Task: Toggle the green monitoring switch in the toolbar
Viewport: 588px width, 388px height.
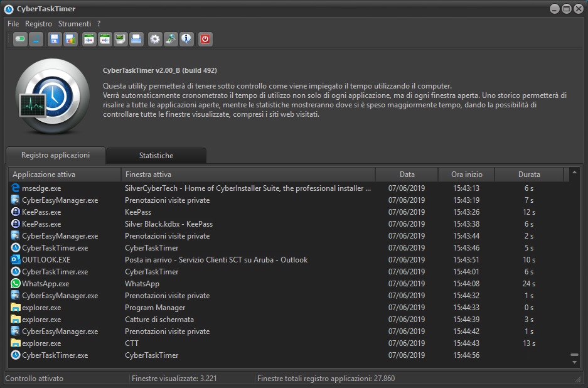Action: [x=20, y=39]
